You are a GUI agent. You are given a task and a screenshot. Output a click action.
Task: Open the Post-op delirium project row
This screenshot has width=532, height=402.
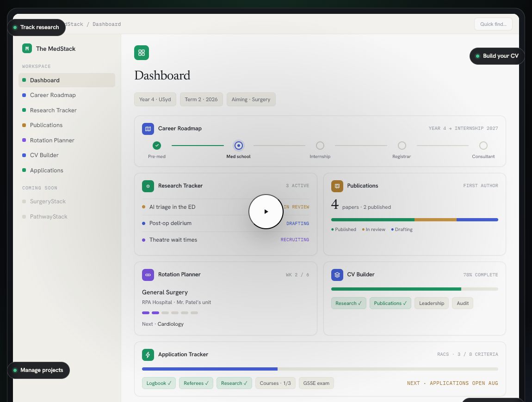click(x=226, y=223)
